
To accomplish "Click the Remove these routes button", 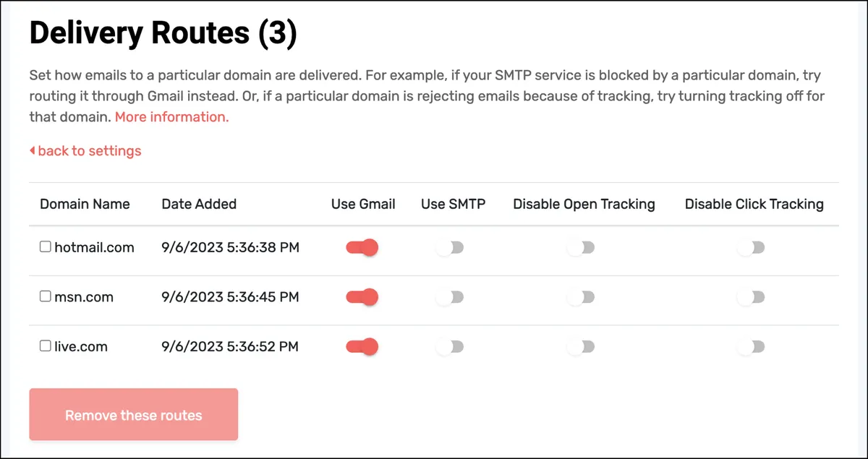I will (134, 415).
